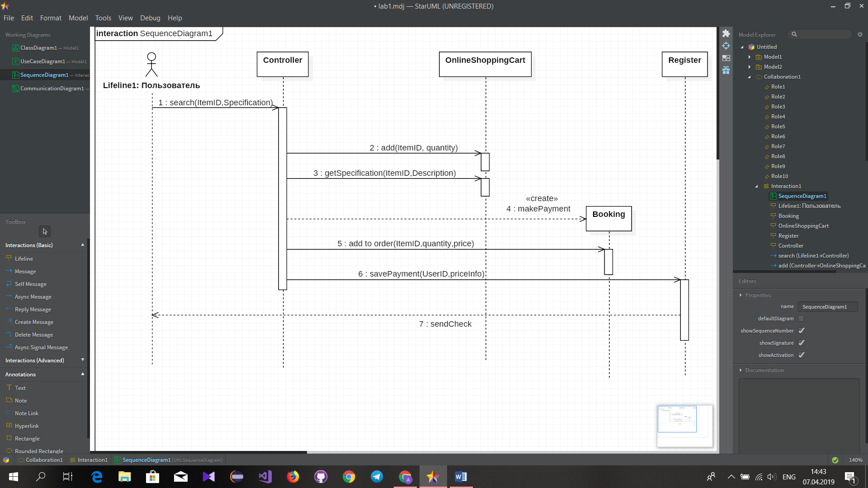Viewport: 868px width, 488px height.
Task: Toggle showSequenceNumber checkbox
Action: (x=801, y=331)
